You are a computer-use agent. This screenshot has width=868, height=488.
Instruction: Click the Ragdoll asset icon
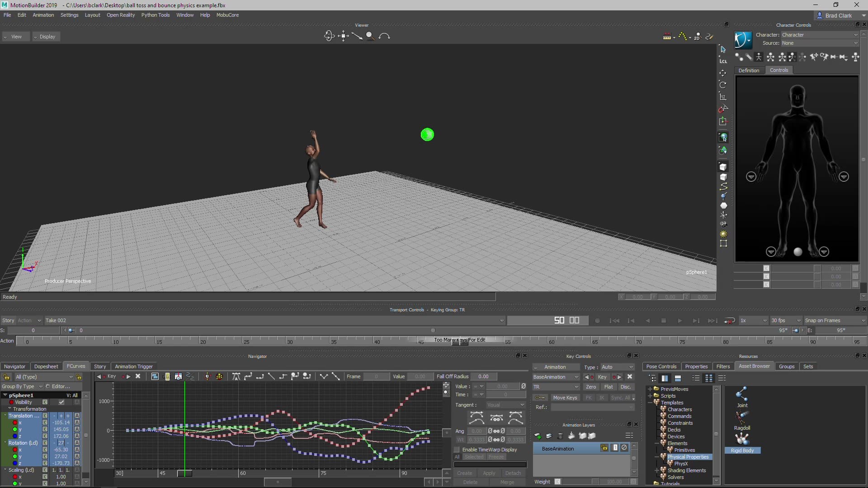click(x=742, y=417)
